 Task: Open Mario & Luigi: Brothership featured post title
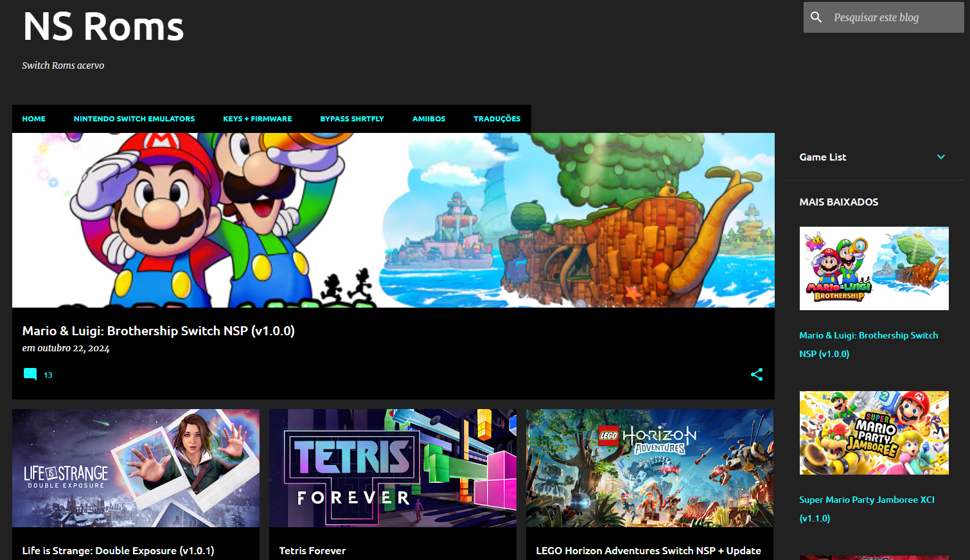click(x=159, y=331)
